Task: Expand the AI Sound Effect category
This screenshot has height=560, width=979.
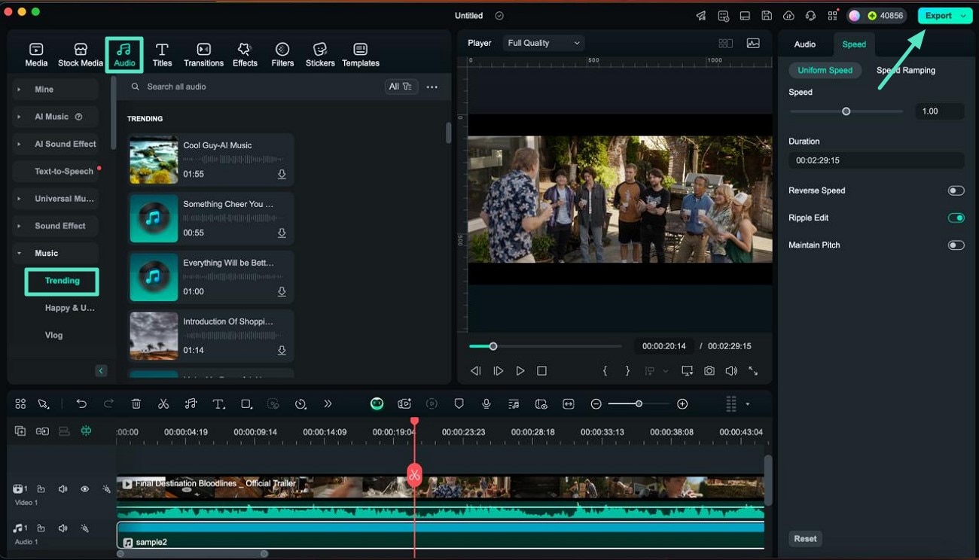Action: pyautogui.click(x=56, y=144)
